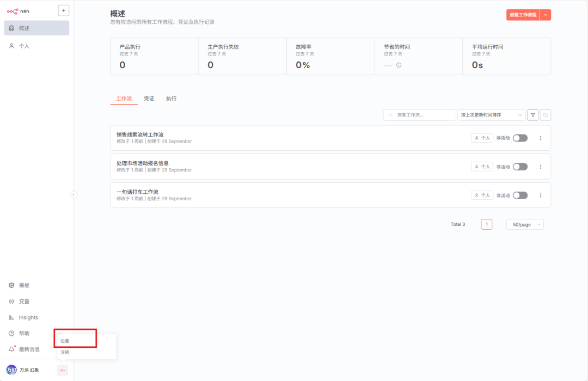The height and width of the screenshot is (381, 588).
Task: Click the info icon under 节省的时间
Action: 399,65
